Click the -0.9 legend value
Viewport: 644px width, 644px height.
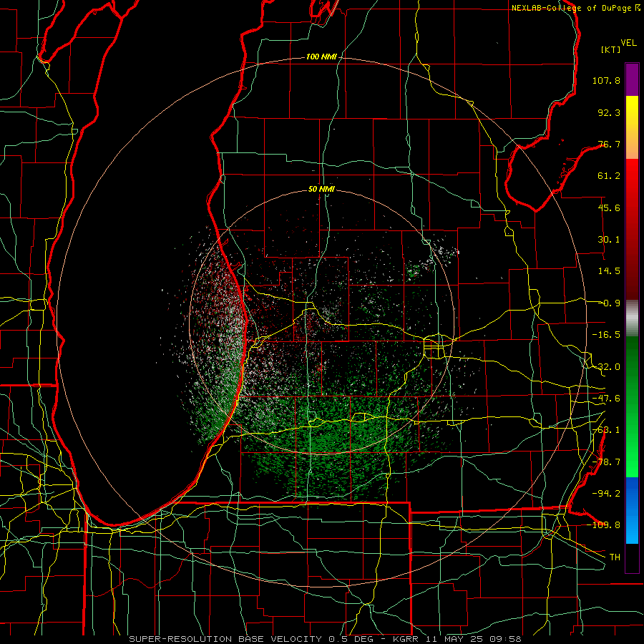point(609,303)
